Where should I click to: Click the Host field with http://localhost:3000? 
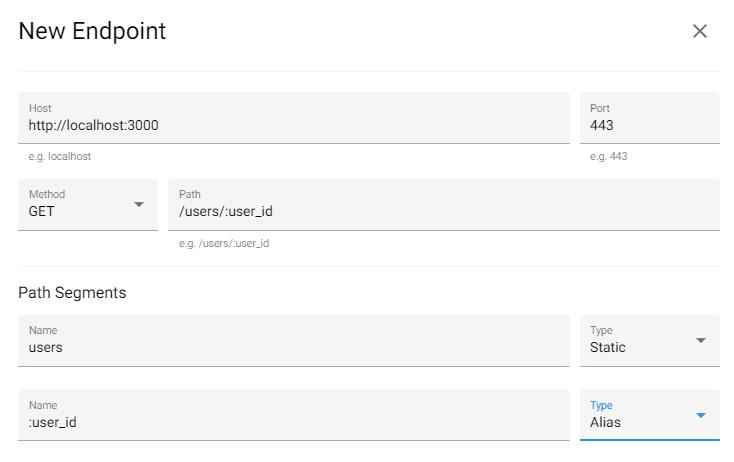[294, 126]
